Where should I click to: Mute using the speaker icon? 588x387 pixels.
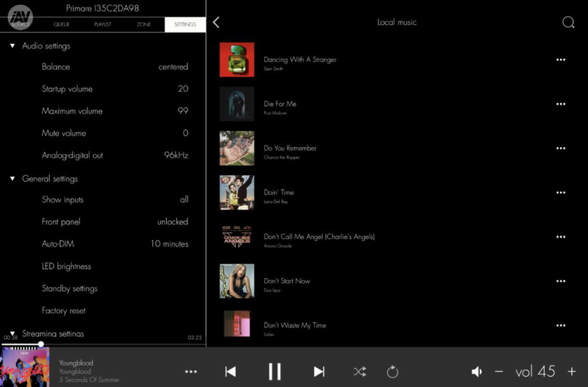(x=476, y=372)
